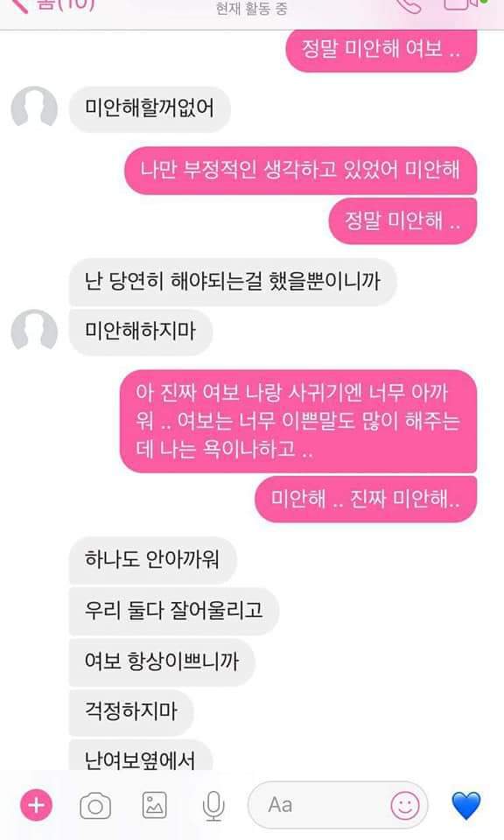Tap the back arrow at top left

pyautogui.click(x=18, y=5)
